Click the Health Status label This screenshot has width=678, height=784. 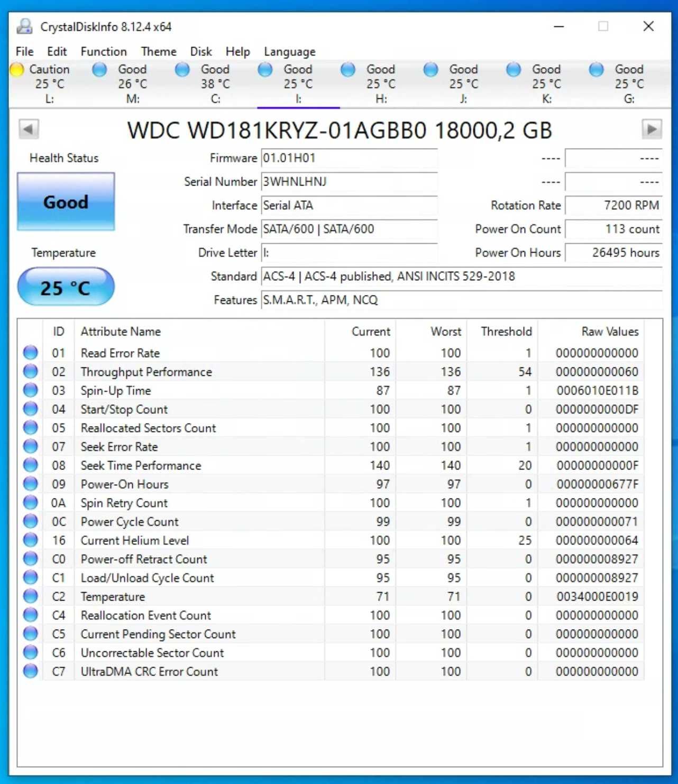(64, 158)
